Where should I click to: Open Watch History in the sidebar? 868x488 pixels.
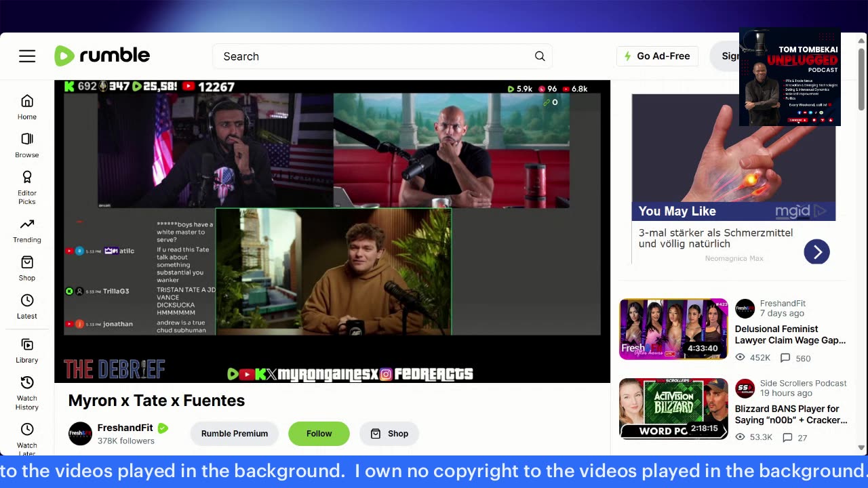tap(27, 393)
